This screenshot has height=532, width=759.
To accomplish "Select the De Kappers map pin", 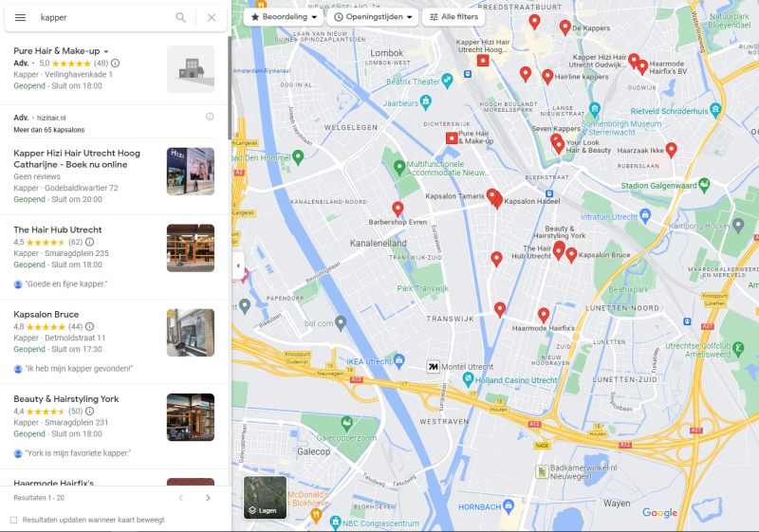I will coord(565,28).
